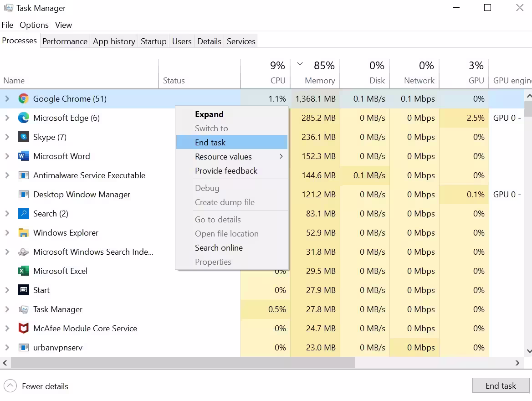Click the Windows Explorer folder icon

(23, 233)
